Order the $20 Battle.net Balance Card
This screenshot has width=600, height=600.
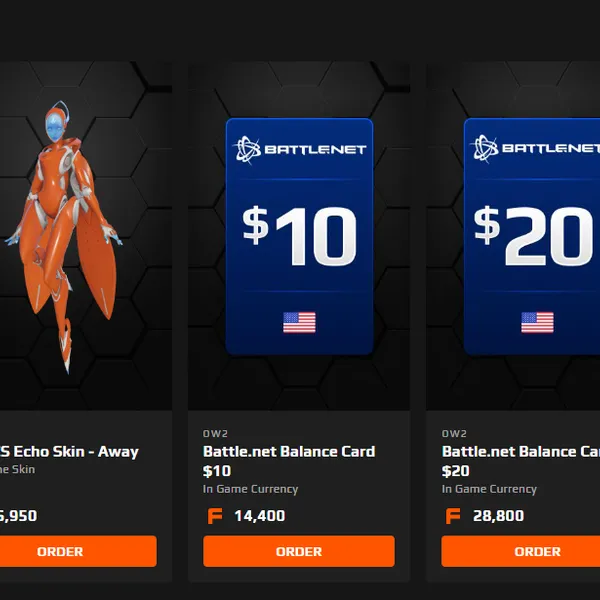(x=520, y=551)
